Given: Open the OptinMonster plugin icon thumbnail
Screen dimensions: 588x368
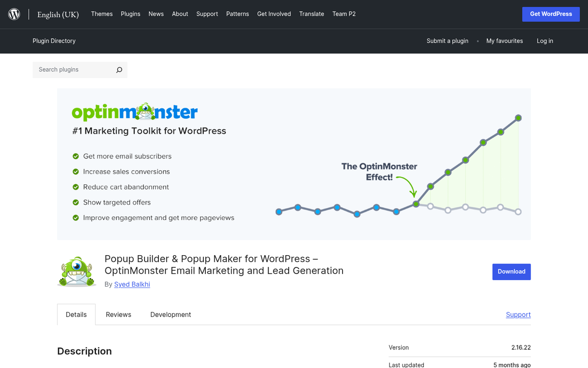Looking at the screenshot, I should tap(76, 270).
